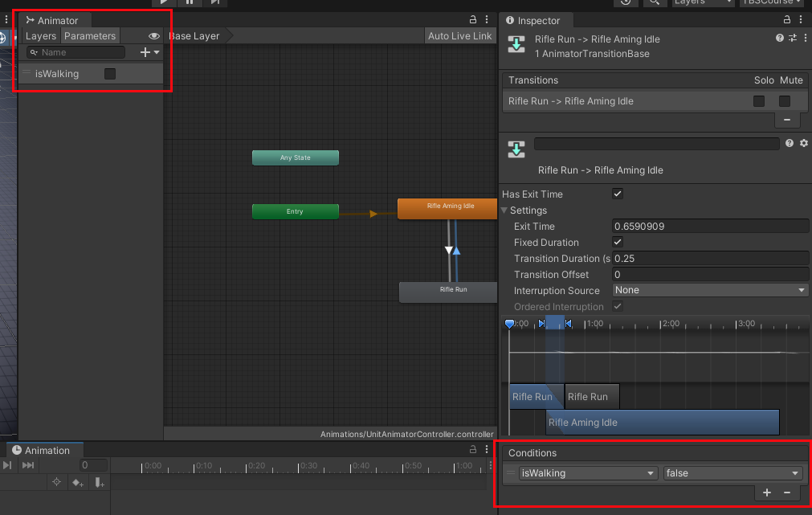Click the blue playhead marker on the transition timeline
This screenshot has width=812, height=515.
509,323
